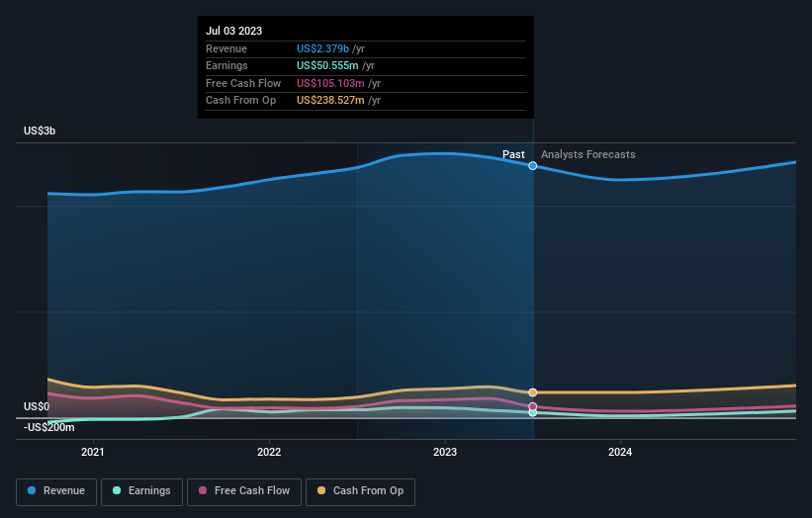Click the Jul 03 2023 tooltip date
The height and width of the screenshot is (518, 812).
pyautogui.click(x=233, y=31)
